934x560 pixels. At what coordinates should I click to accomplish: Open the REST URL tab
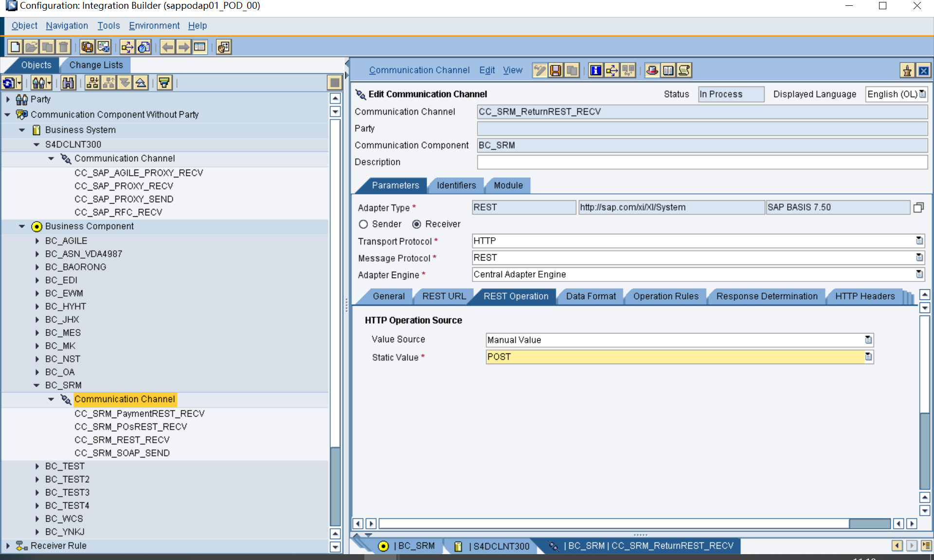click(444, 296)
